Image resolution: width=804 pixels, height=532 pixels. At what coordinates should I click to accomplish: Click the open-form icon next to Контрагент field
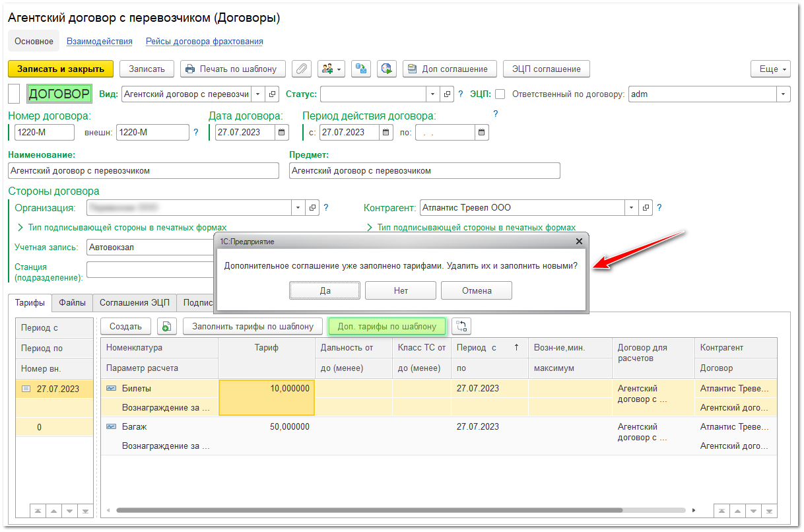pos(646,207)
